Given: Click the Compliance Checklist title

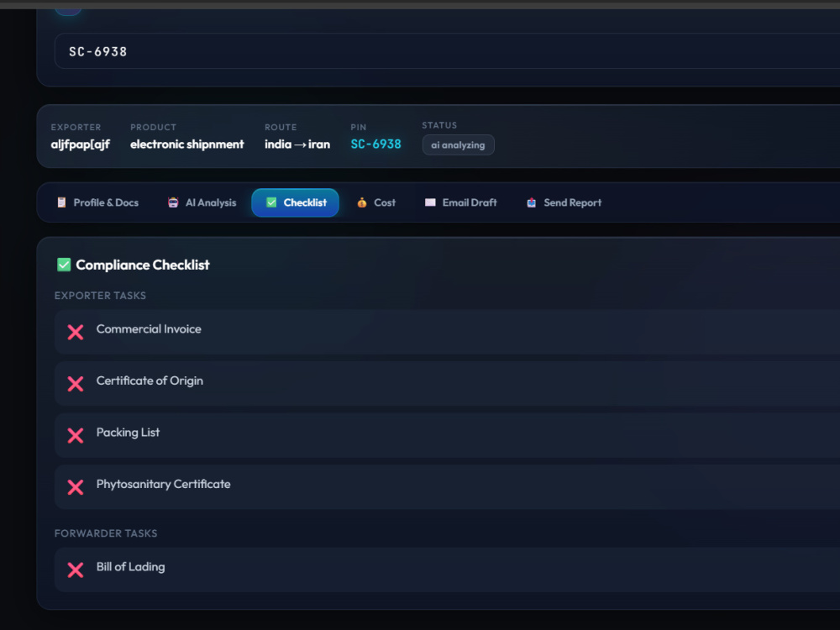Looking at the screenshot, I should coord(143,265).
